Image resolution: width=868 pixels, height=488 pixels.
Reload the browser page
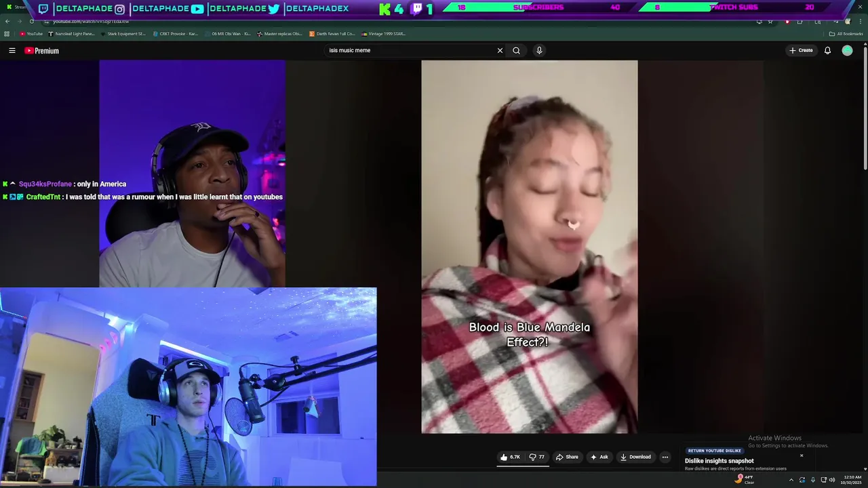[31, 21]
